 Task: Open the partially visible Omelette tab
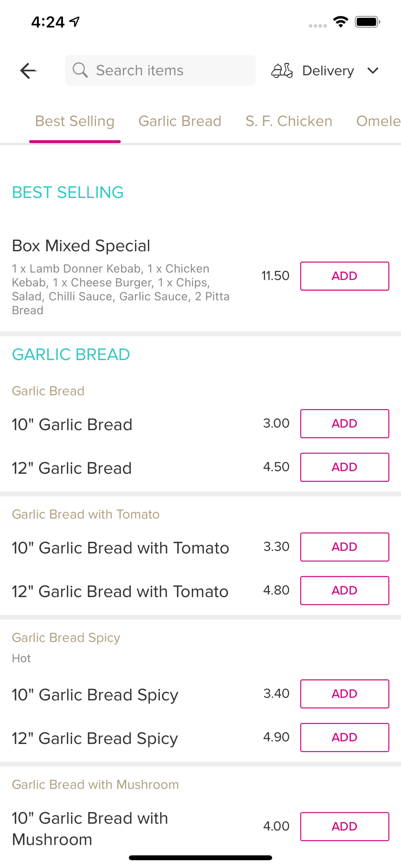378,121
